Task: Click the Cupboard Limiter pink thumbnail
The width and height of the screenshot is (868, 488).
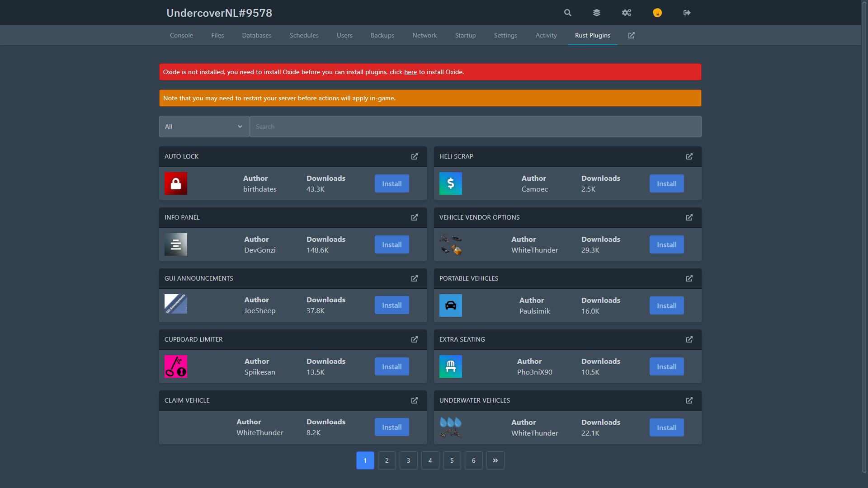Action: click(176, 366)
